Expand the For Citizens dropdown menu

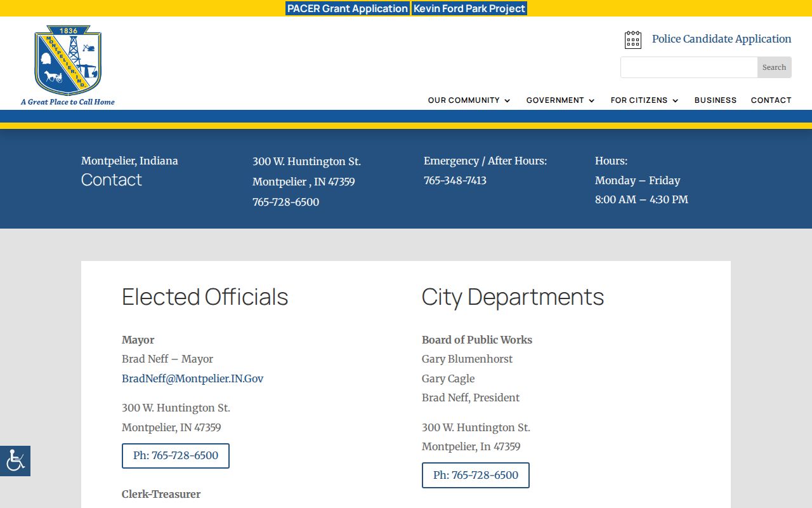coord(645,100)
